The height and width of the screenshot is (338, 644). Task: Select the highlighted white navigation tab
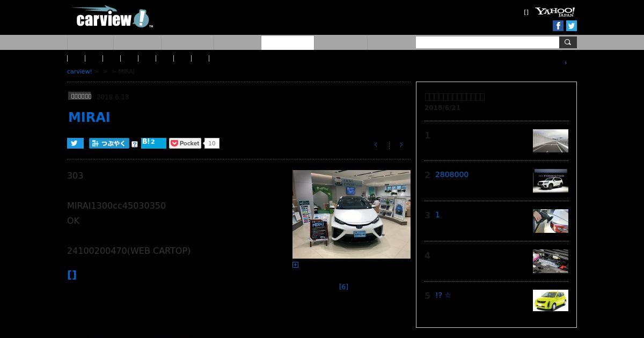[x=288, y=42]
